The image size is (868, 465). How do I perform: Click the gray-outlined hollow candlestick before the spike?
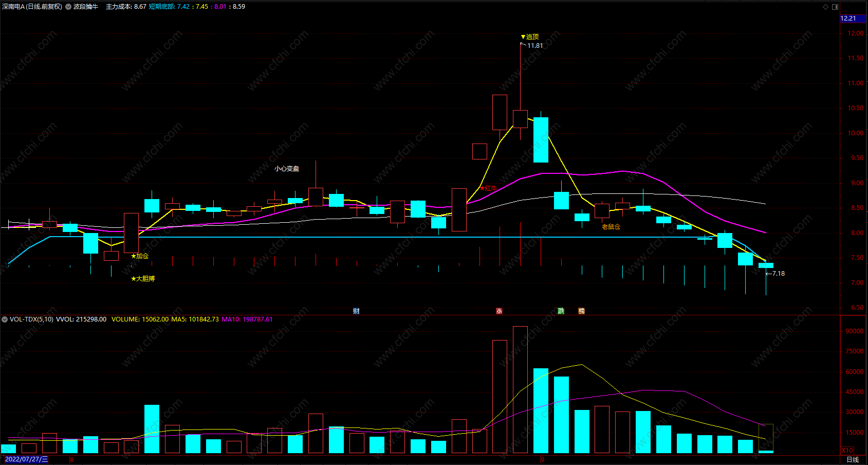click(479, 151)
